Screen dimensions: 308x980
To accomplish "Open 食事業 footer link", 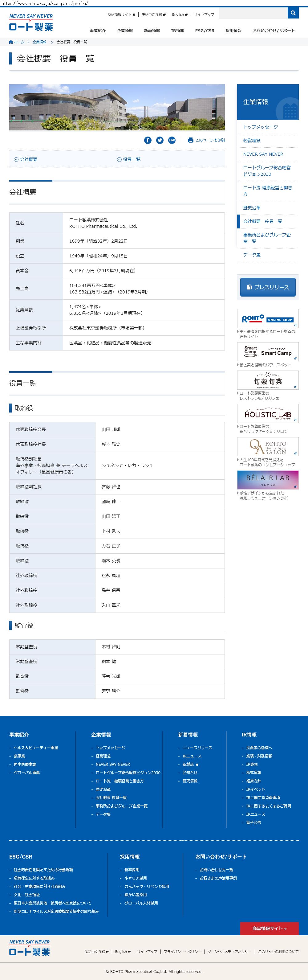I will click(x=19, y=756).
